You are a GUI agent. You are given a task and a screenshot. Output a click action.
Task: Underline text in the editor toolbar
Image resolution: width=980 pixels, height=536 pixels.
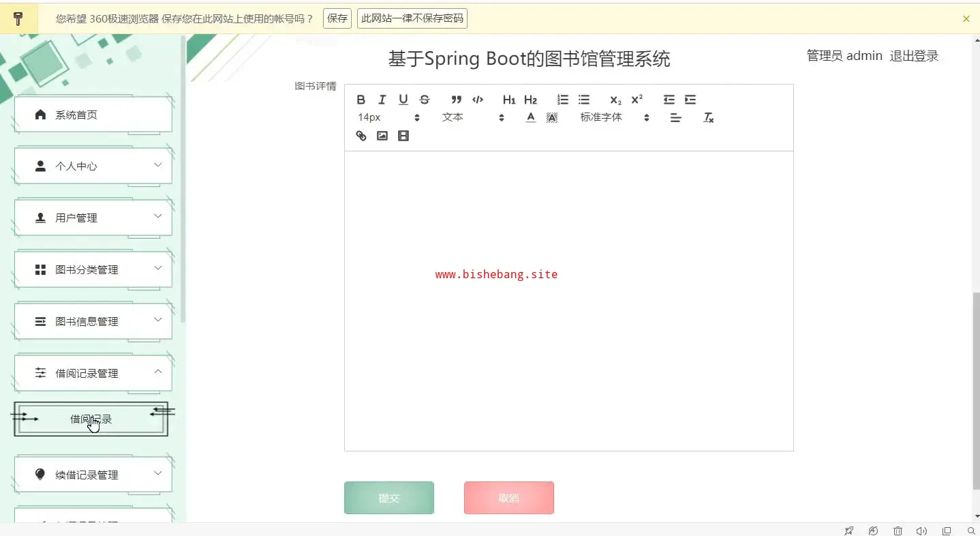point(403,100)
